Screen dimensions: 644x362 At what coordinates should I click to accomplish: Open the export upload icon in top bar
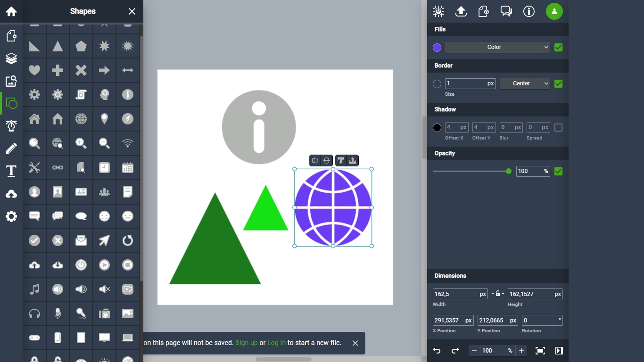[461, 11]
